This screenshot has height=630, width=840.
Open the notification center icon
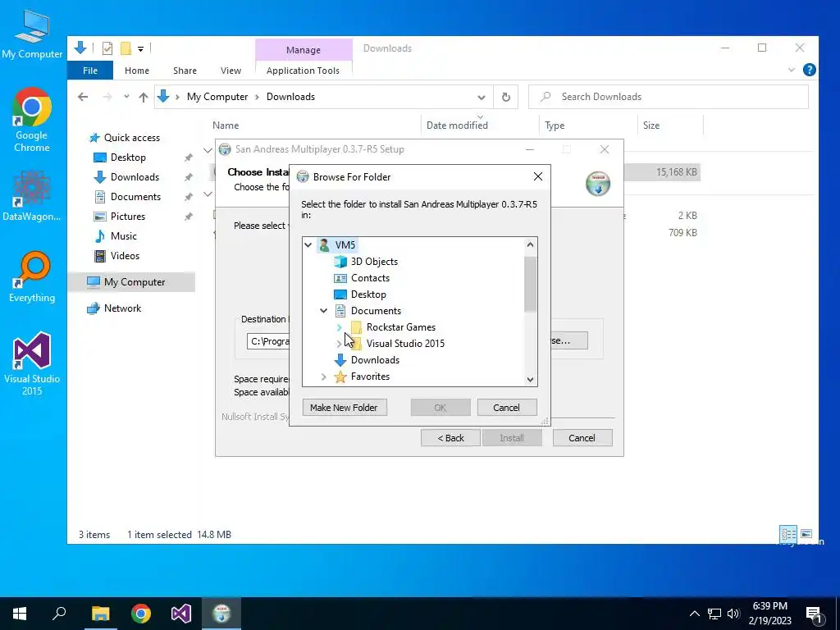(x=814, y=614)
